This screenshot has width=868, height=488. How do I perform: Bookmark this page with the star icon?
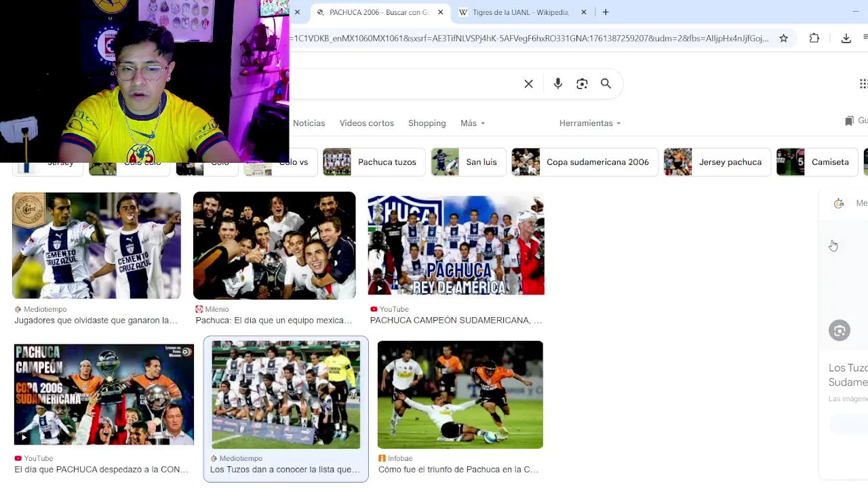coord(783,39)
